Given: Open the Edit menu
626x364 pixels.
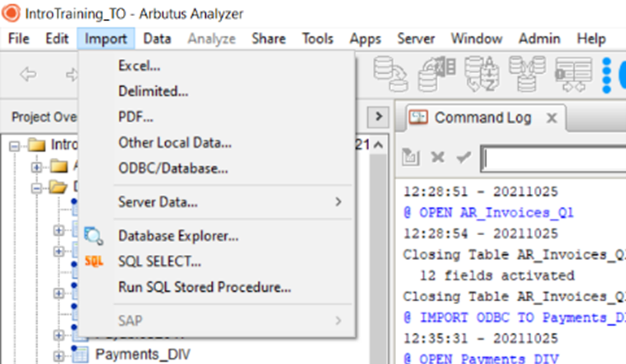Looking at the screenshot, I should pos(57,39).
